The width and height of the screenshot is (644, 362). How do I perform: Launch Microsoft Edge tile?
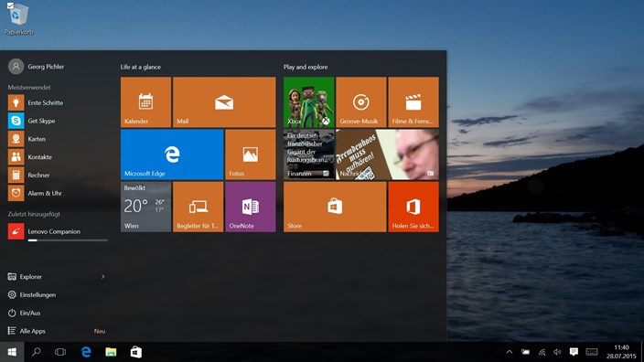172,154
